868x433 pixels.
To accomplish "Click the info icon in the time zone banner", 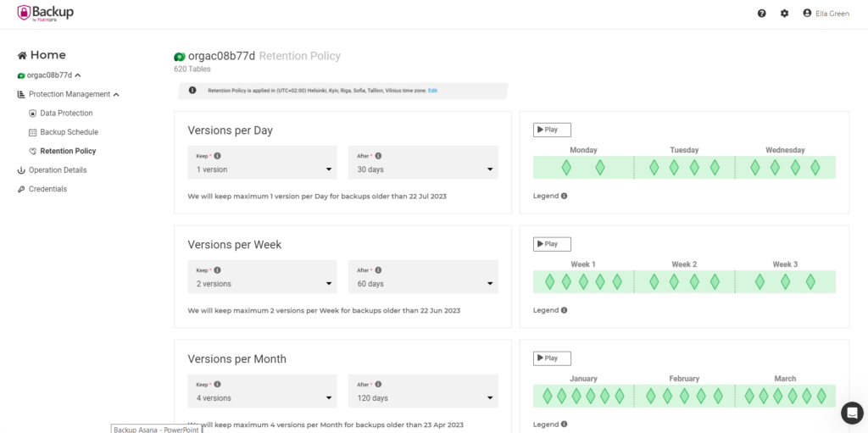I will click(x=192, y=91).
